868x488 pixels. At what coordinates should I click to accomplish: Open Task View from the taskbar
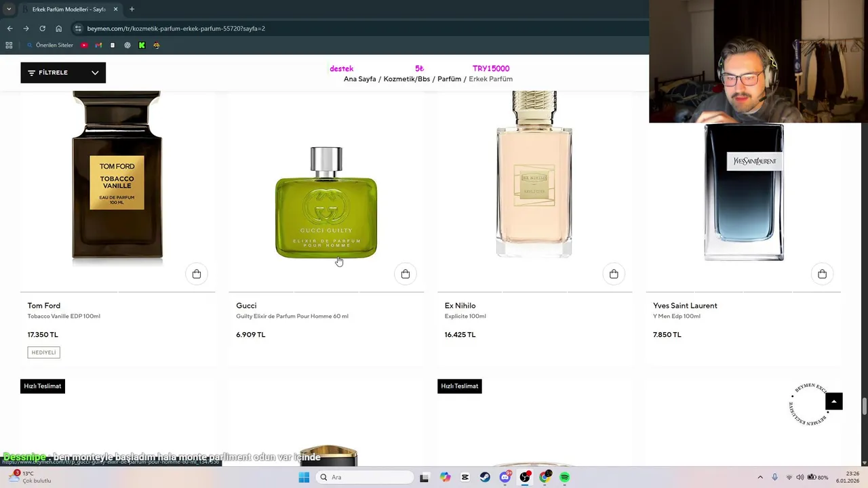(424, 477)
